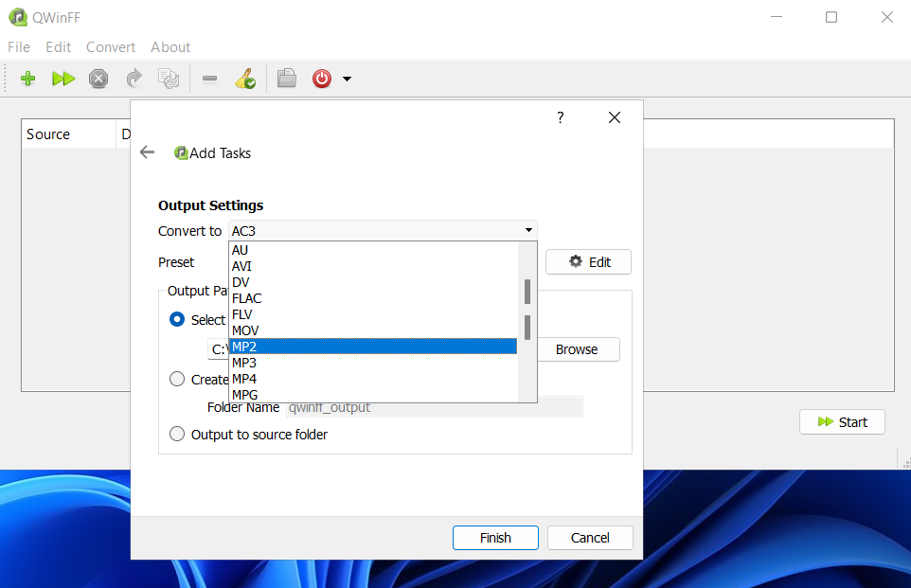Screen dimensions: 911x588
Task: Select AVI from the format list
Action: pyautogui.click(x=373, y=266)
